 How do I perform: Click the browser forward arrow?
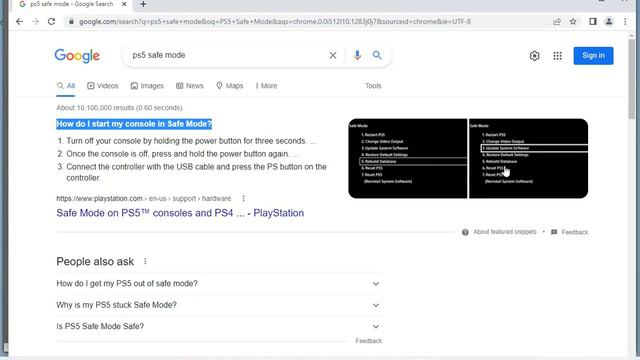(36, 22)
